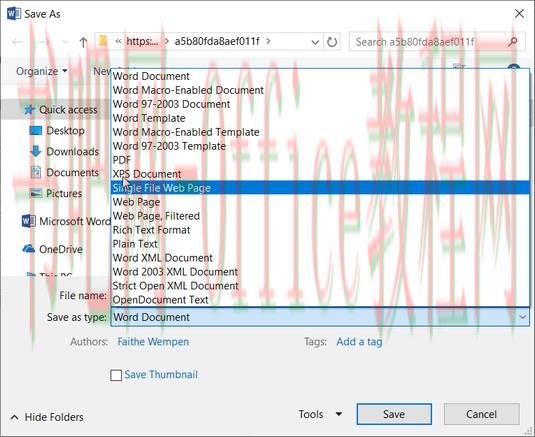The image size is (535, 437).
Task: Click the Microsoft Word icon in sidebar
Action: [x=28, y=221]
